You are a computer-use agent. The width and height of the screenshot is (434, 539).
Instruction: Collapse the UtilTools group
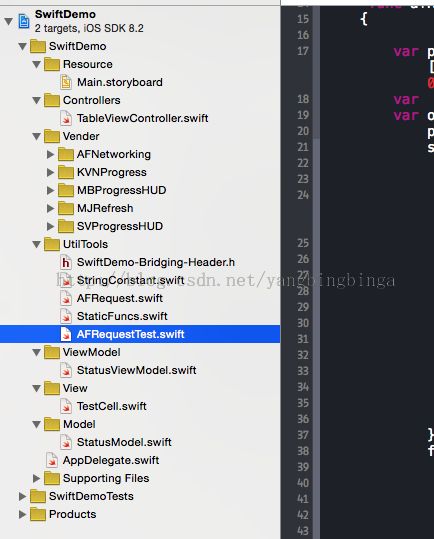point(36,244)
